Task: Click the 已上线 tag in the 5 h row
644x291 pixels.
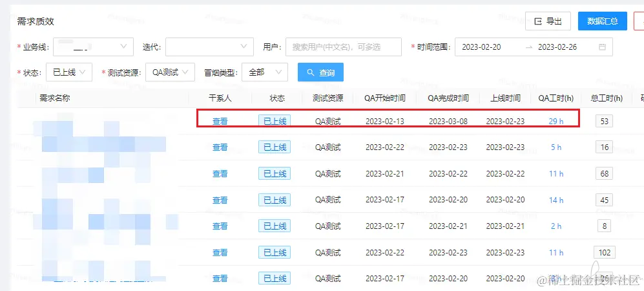Action: click(x=275, y=147)
